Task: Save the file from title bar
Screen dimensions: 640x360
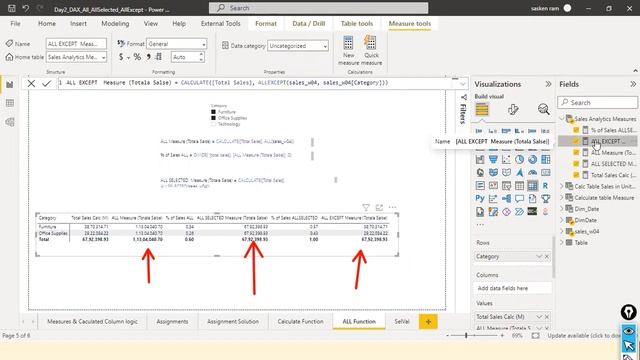Action: click(12, 8)
